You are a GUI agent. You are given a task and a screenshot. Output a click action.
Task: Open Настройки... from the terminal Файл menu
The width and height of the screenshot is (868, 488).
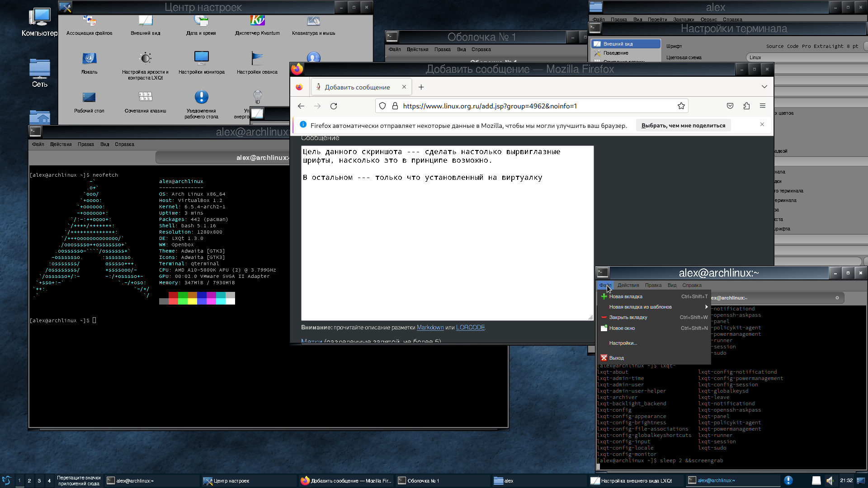(654, 343)
